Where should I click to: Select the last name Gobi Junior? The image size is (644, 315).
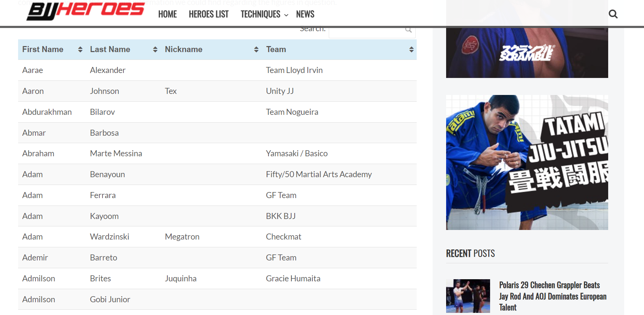[x=110, y=299]
